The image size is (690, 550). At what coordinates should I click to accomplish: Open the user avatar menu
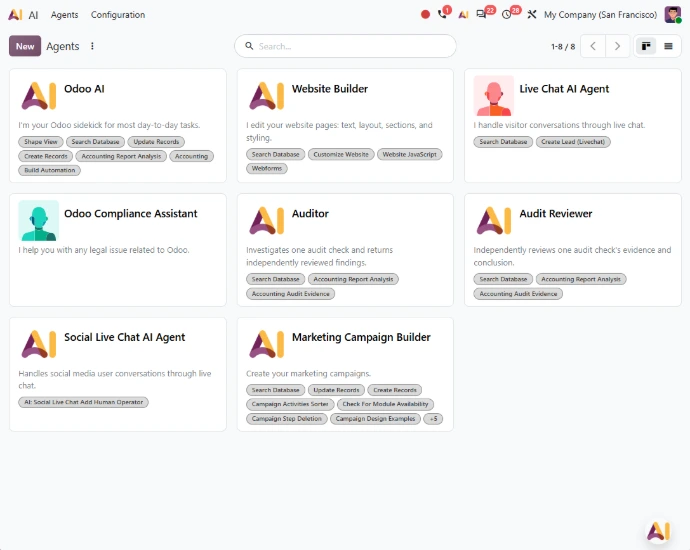672,15
